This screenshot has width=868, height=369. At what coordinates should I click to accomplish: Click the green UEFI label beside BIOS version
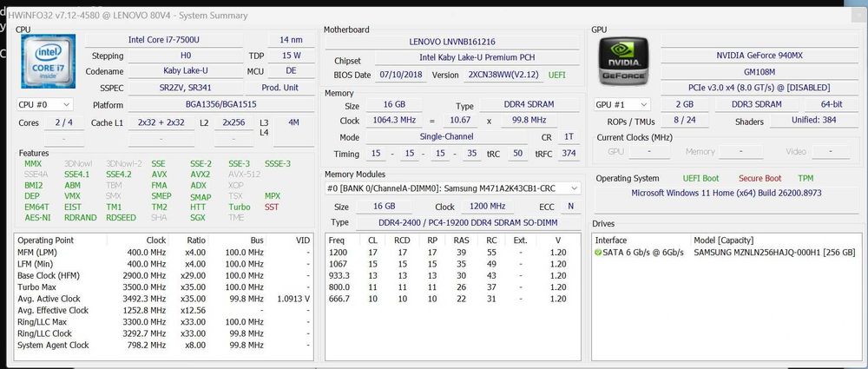pos(557,75)
